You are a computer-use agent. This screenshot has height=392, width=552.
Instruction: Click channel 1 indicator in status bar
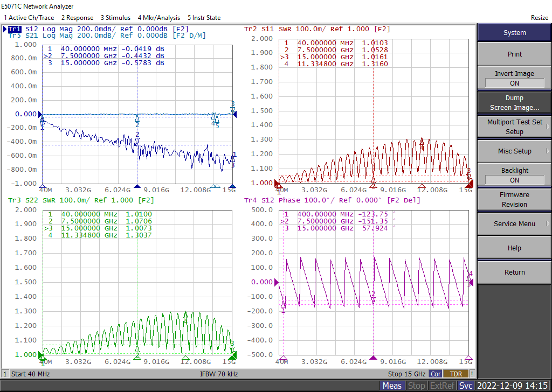coord(5,374)
